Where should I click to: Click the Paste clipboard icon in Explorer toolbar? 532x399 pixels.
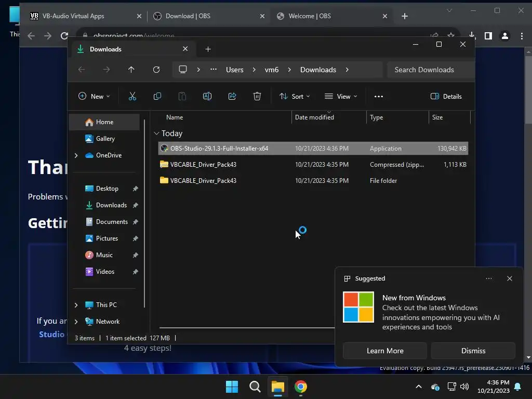pos(182,96)
